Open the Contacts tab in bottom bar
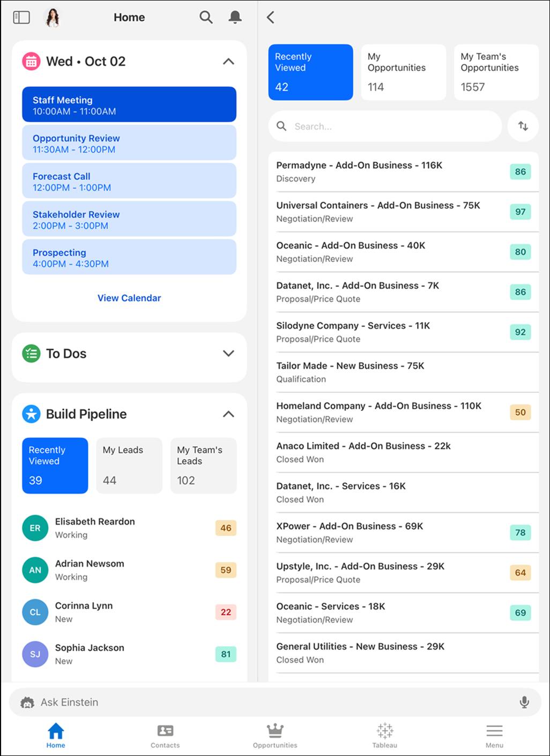The height and width of the screenshot is (756, 550). click(x=165, y=735)
